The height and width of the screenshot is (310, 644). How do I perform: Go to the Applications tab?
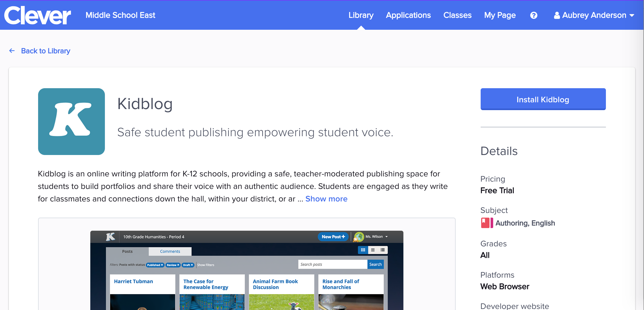pyautogui.click(x=408, y=15)
